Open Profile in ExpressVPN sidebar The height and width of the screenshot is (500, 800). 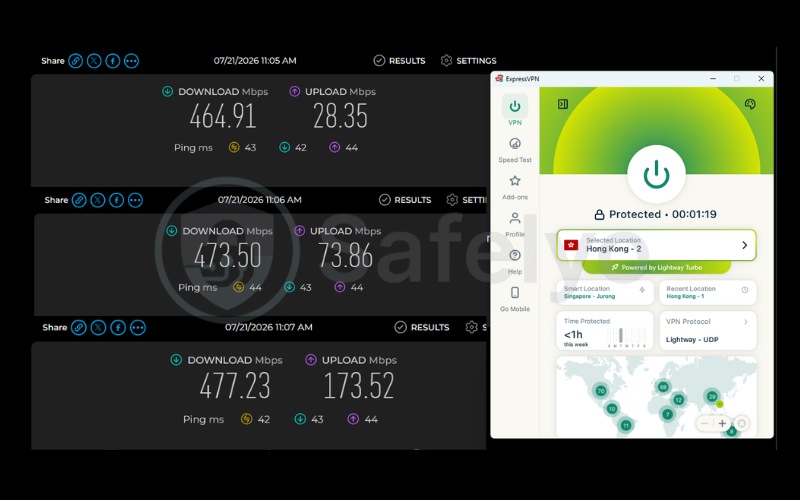(515, 224)
